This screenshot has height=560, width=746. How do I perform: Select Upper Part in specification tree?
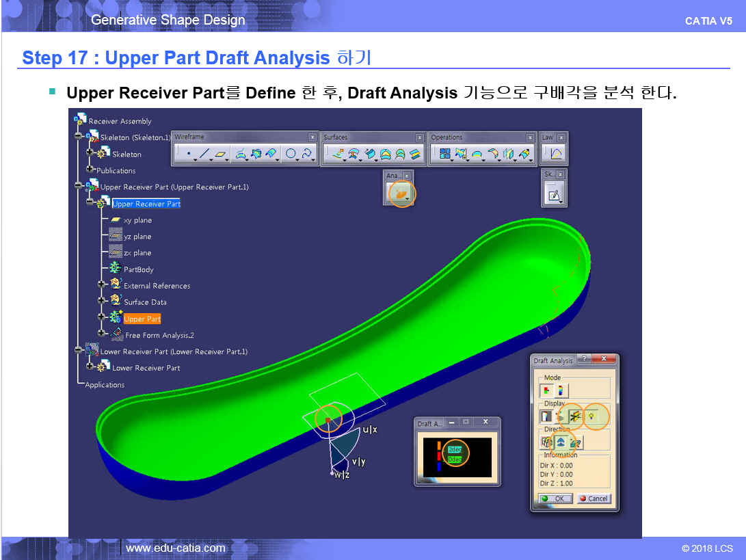pyautogui.click(x=142, y=319)
